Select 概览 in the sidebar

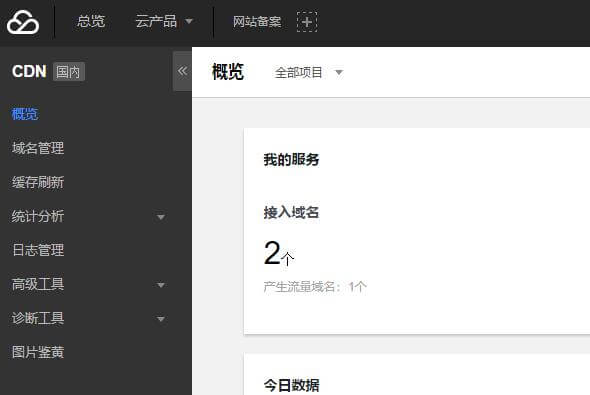25,114
